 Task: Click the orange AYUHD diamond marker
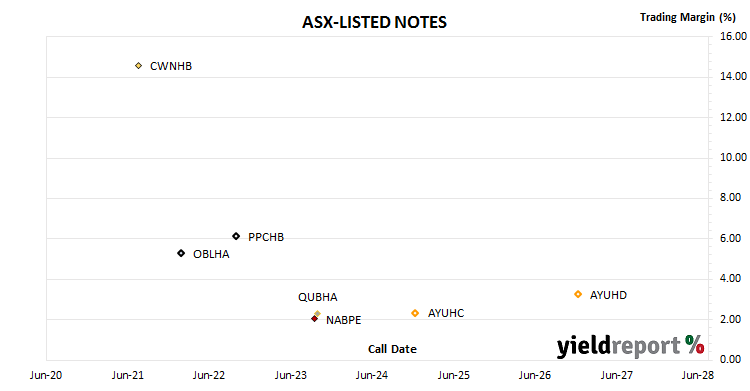(x=578, y=294)
